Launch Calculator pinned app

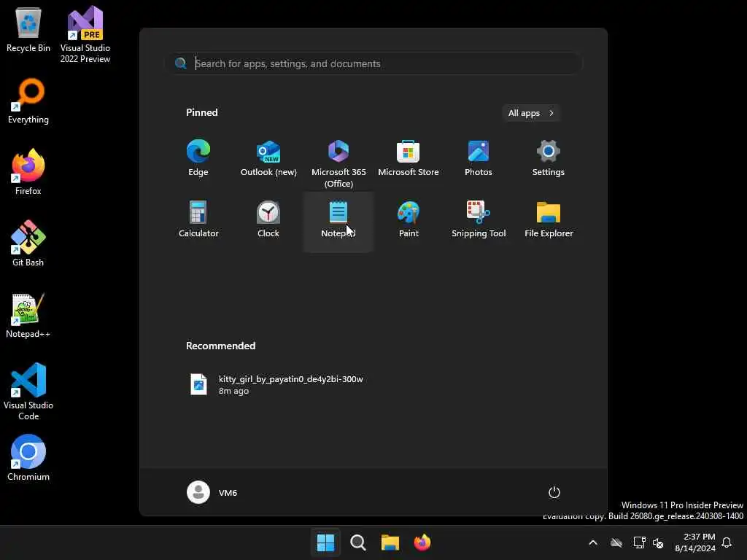(198, 219)
